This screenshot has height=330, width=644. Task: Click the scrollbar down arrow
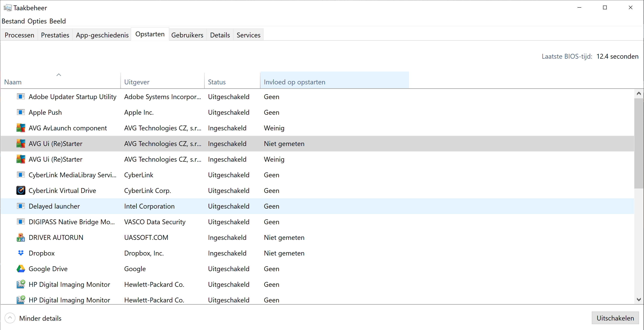[639, 299]
